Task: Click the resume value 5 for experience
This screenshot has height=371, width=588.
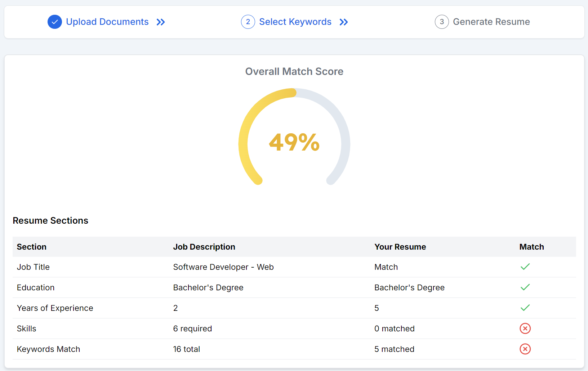Action: (377, 308)
